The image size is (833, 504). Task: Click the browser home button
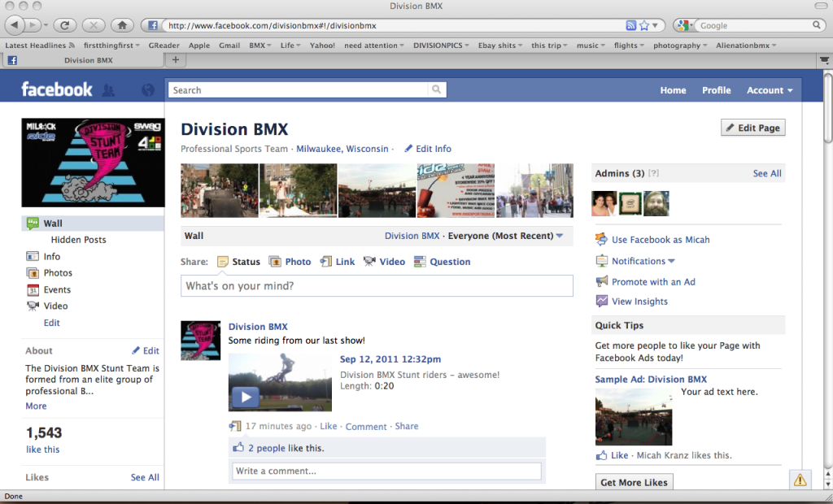point(122,25)
